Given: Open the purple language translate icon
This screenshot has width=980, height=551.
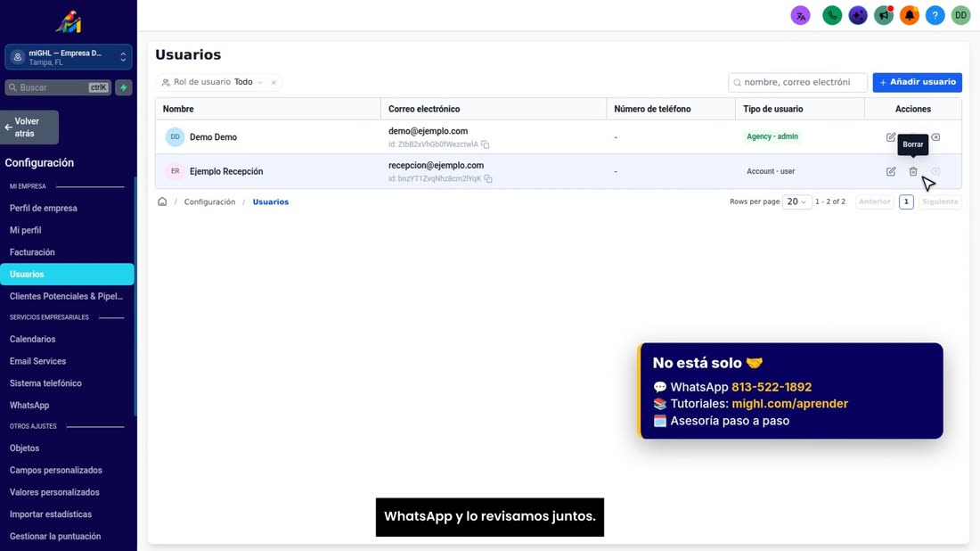Looking at the screenshot, I should tap(801, 16).
